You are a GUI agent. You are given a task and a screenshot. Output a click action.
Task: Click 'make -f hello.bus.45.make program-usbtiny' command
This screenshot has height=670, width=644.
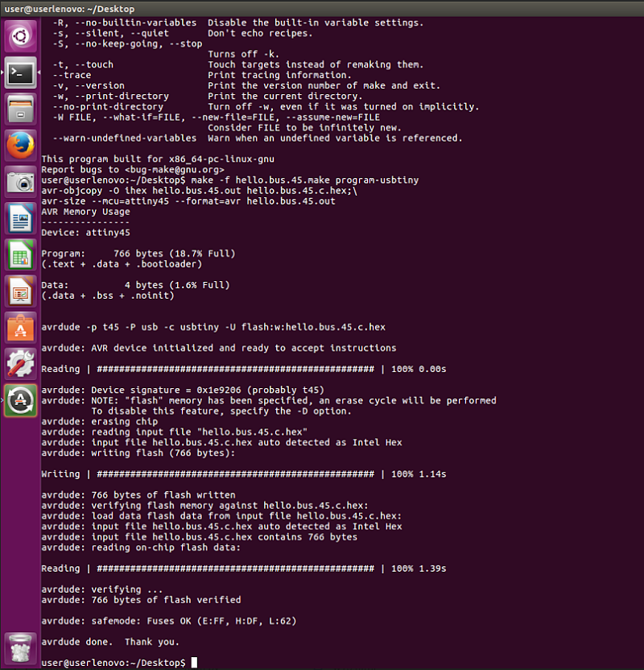[305, 180]
